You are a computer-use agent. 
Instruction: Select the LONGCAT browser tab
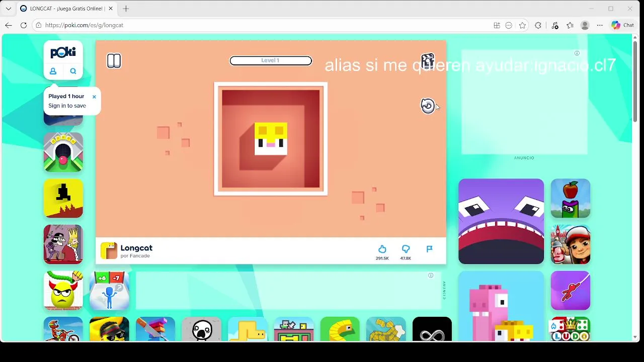pyautogui.click(x=66, y=9)
